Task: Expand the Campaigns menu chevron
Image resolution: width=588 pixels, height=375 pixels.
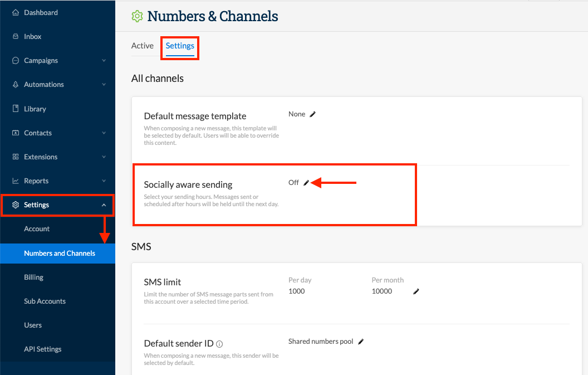Action: [104, 60]
